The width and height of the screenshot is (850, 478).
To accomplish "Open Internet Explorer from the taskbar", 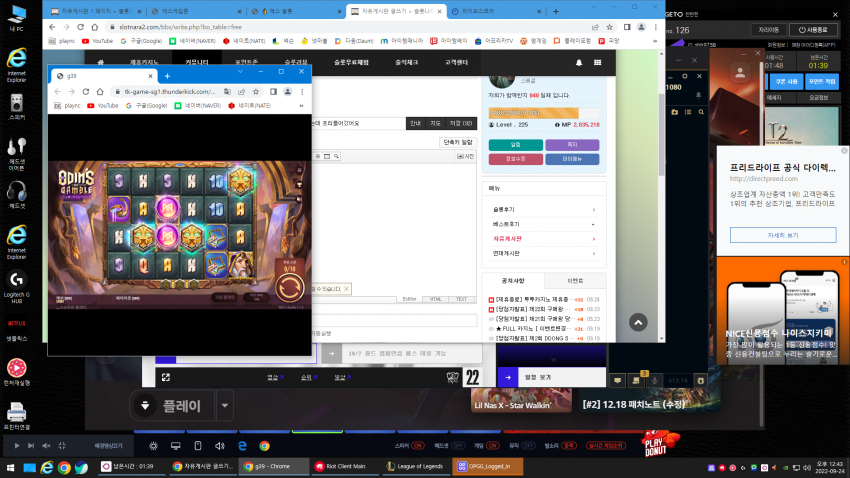I will [47, 467].
